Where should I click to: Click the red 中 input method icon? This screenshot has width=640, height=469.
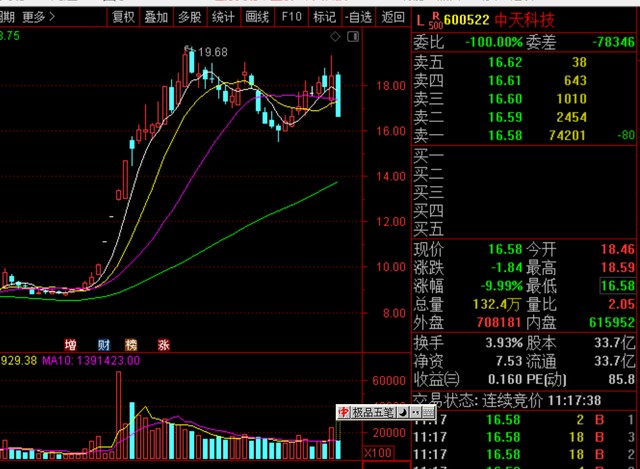point(343,412)
